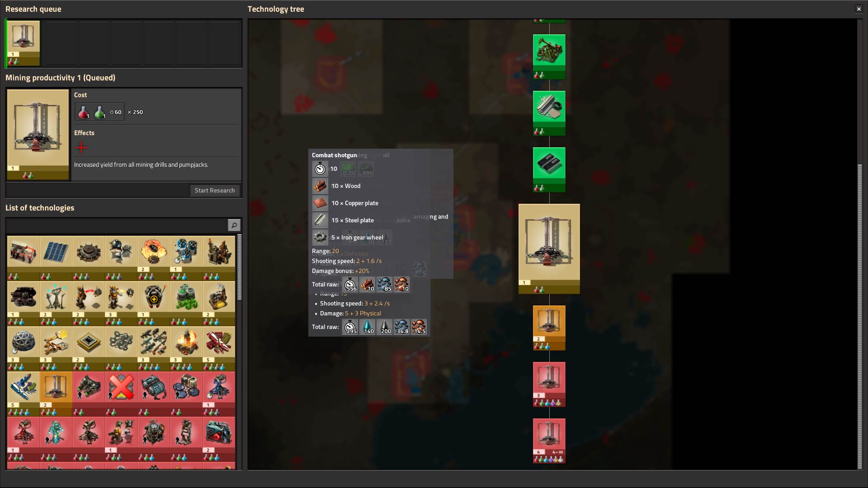
Task: Click the 'Combat shotgun' tooltip title
Action: coord(334,155)
